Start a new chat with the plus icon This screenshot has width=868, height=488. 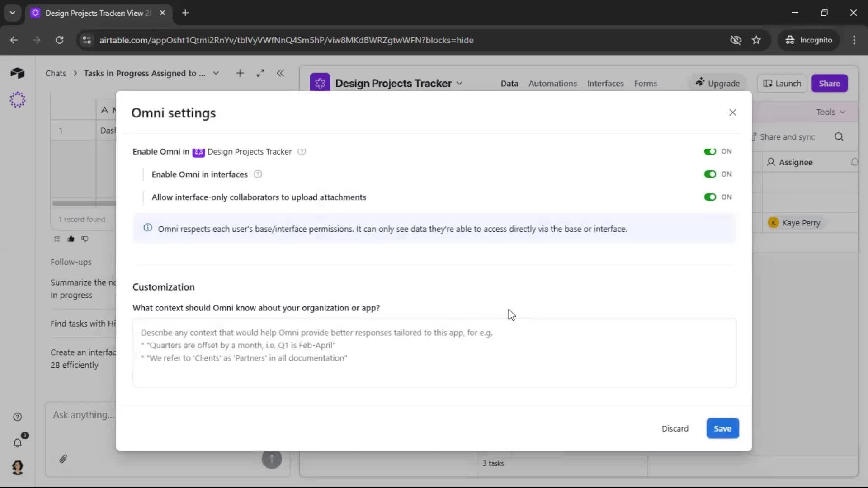click(x=240, y=73)
